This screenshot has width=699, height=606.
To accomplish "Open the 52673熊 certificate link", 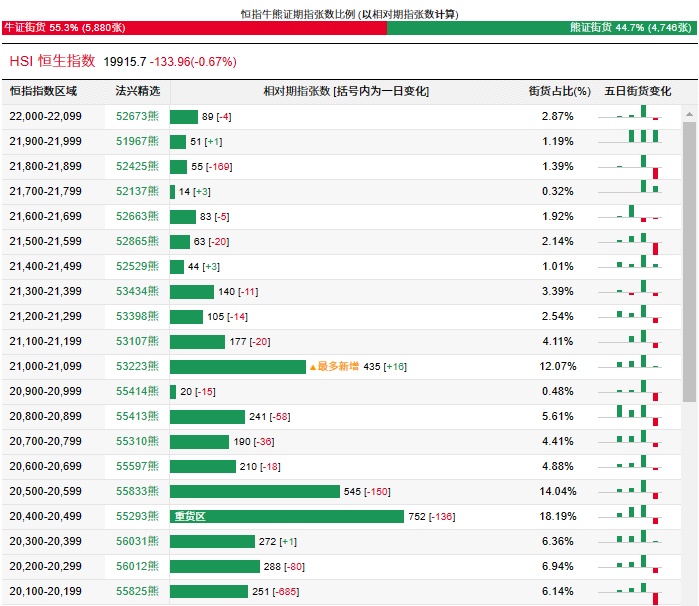I will (137, 117).
